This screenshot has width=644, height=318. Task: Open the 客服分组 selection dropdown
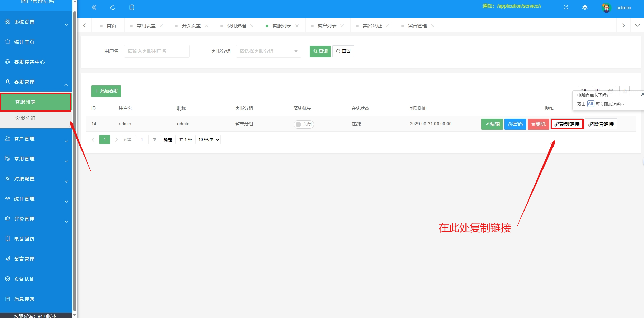tap(268, 51)
